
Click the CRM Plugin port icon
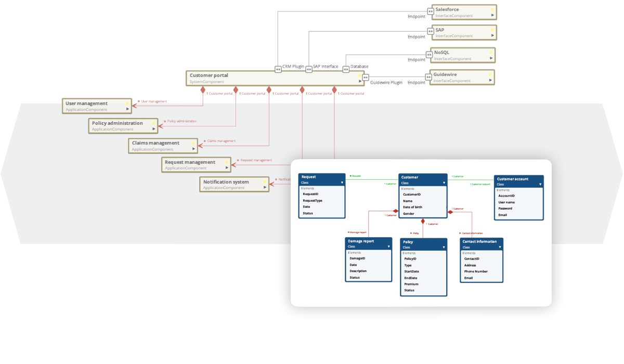(278, 69)
